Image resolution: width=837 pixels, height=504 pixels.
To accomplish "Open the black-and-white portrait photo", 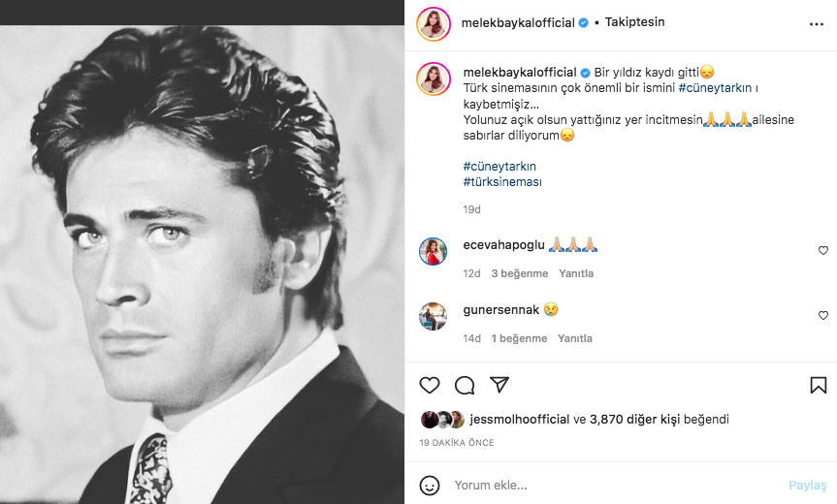I will [202, 252].
